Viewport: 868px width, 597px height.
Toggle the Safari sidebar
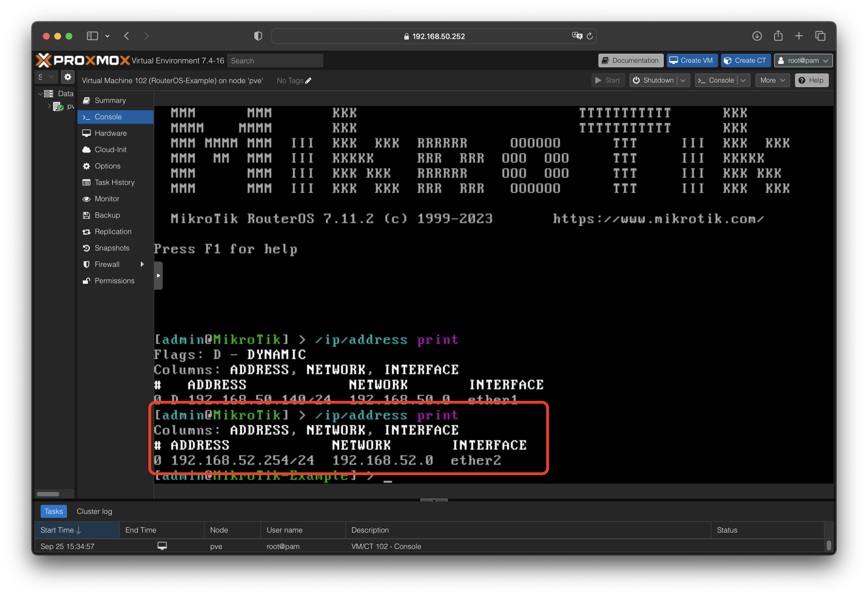[92, 36]
